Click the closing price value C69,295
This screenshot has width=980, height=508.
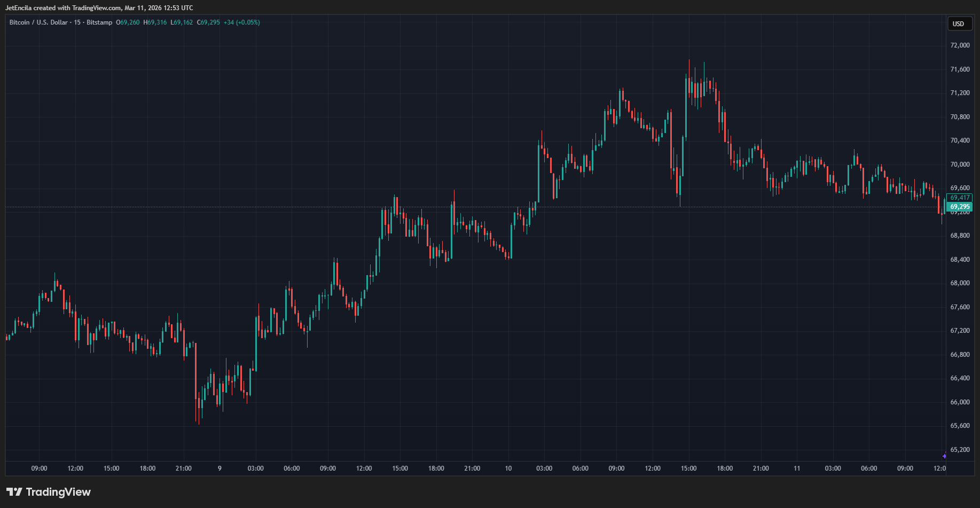click(x=208, y=22)
